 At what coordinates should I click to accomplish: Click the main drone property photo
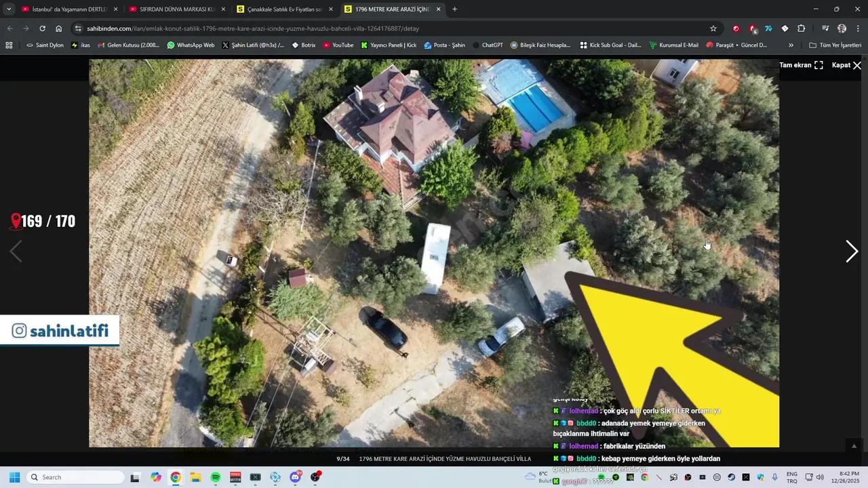tap(434, 253)
